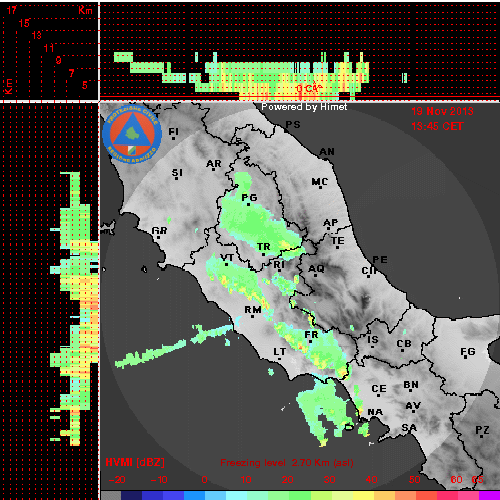Click the RM city marker on the map
The width and height of the screenshot is (500, 500).
253,316
